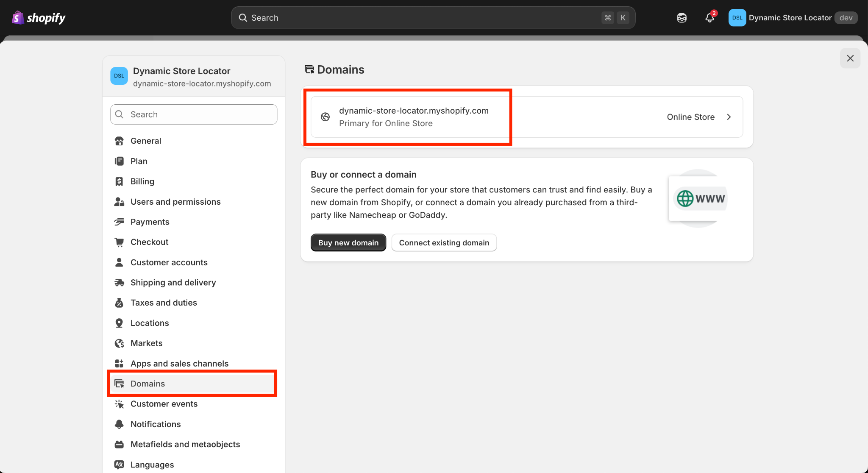Open dynamic-store-locator.myshopify.com domain row

pos(527,117)
